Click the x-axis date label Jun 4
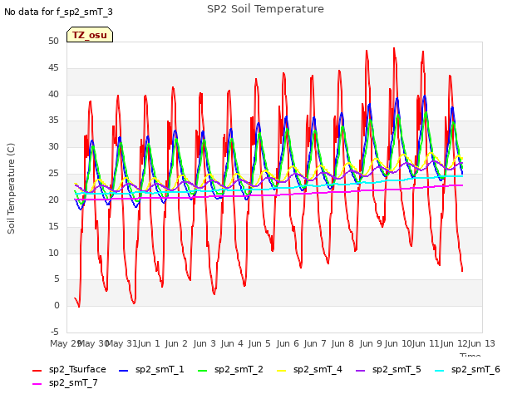This screenshot has width=532, height=399. 232,343
